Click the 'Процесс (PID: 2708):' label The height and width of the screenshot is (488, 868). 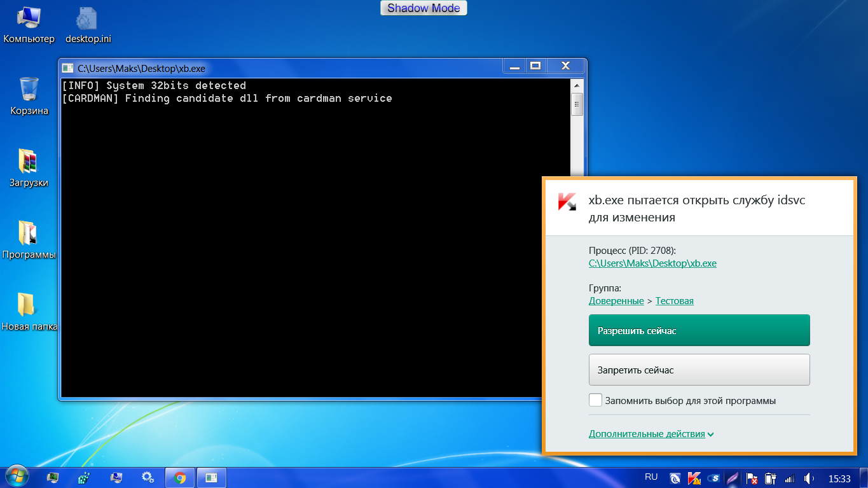coord(632,250)
